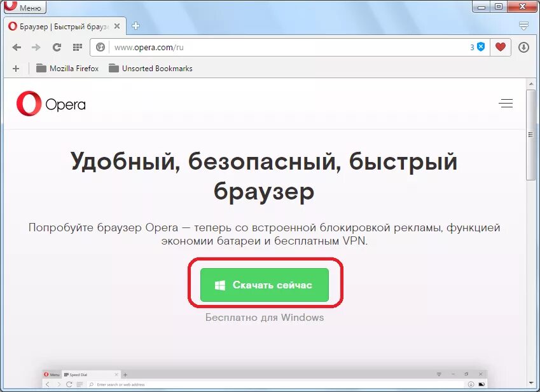This screenshot has height=392, width=540.
Task: Open the tab menu icon at top right
Action: coord(523,26)
